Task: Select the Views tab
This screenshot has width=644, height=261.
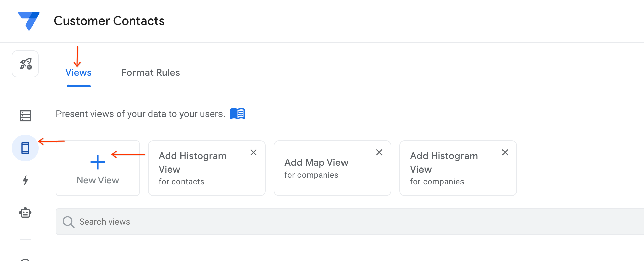Action: click(x=78, y=72)
